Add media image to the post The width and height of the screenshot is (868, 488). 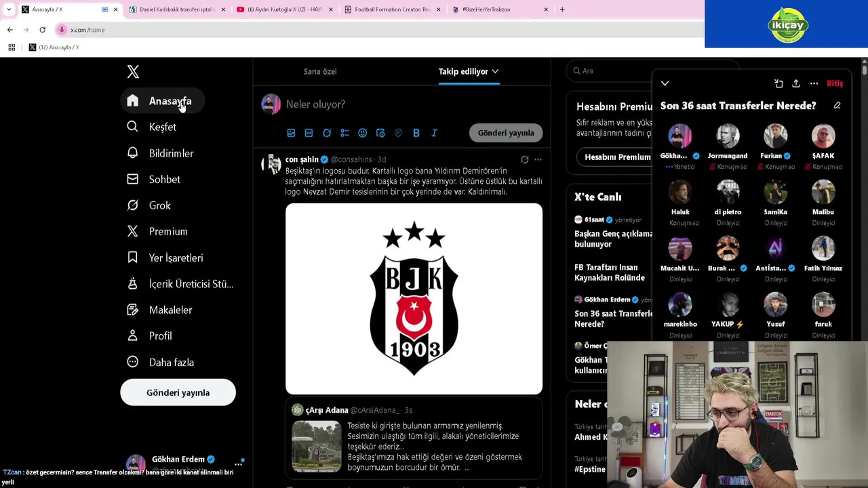coord(291,133)
